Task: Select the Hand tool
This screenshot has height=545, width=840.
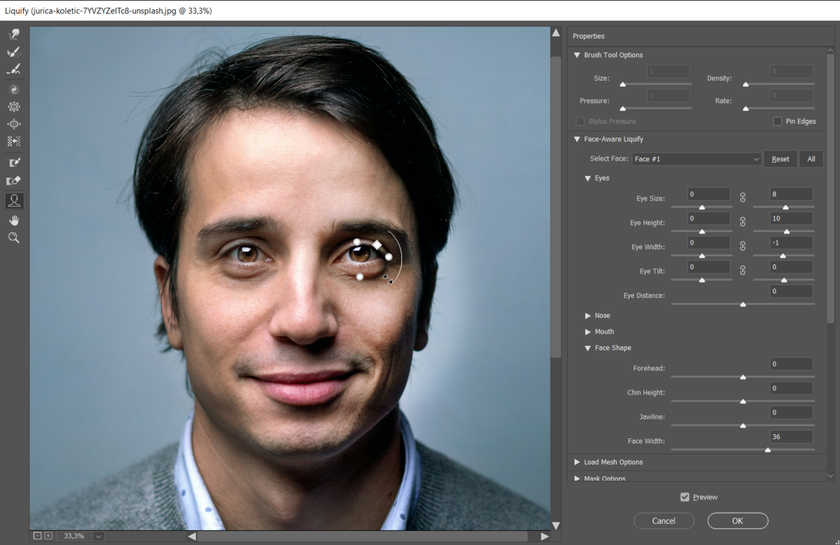Action: (x=14, y=219)
